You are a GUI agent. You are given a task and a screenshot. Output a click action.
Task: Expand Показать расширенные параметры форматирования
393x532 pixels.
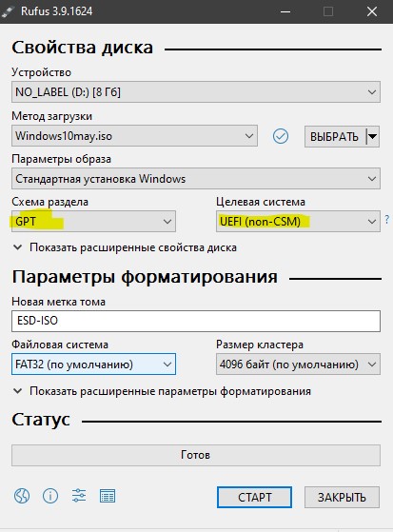tap(162, 391)
